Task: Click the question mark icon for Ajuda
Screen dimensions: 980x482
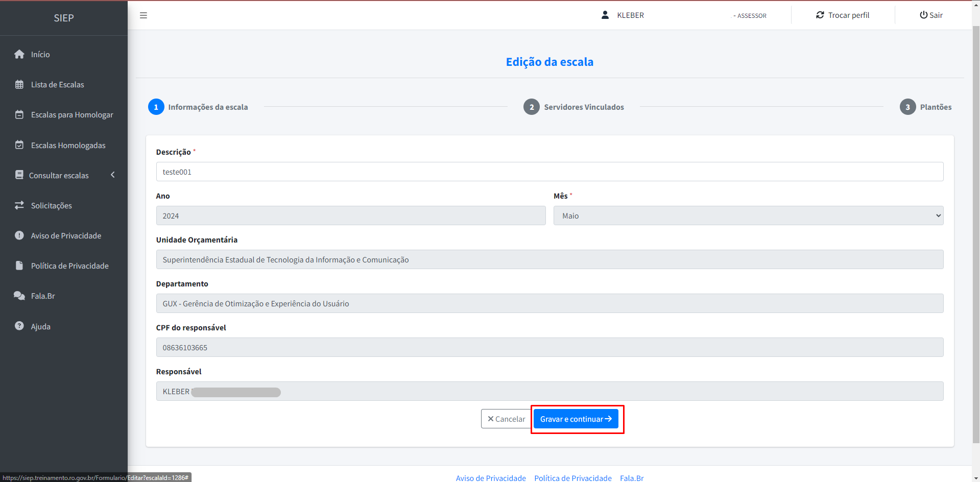Action: pos(19,326)
